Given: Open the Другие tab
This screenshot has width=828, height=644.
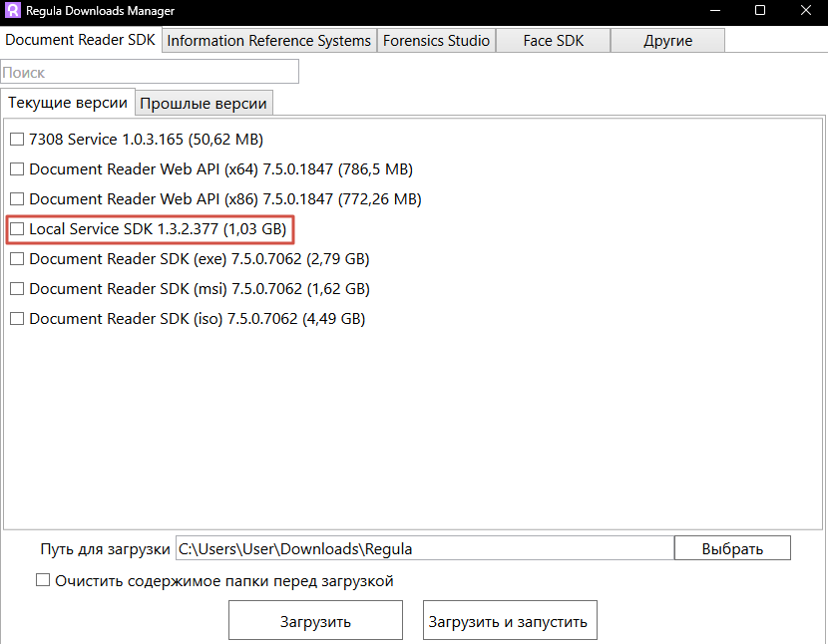Looking at the screenshot, I should point(667,41).
